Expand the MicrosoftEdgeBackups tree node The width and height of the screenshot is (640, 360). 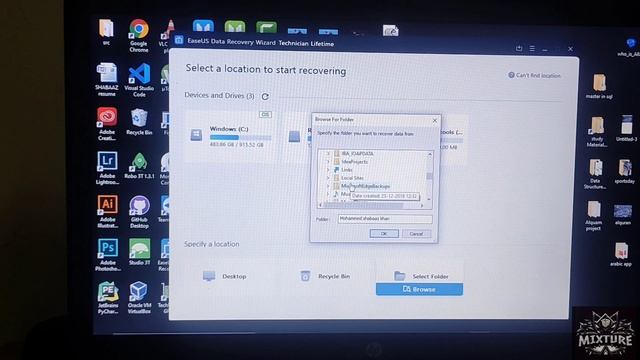(328, 186)
